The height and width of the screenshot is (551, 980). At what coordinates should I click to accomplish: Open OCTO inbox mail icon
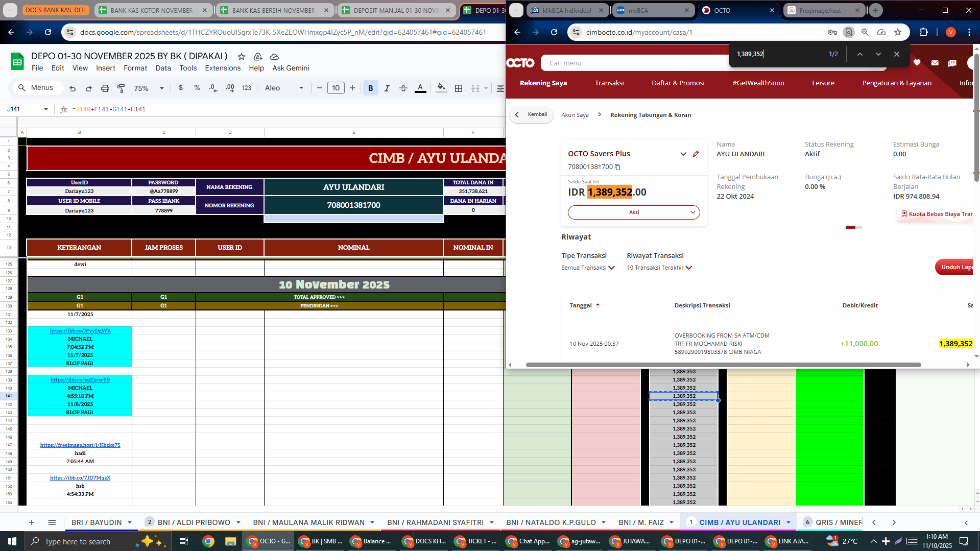tap(935, 63)
